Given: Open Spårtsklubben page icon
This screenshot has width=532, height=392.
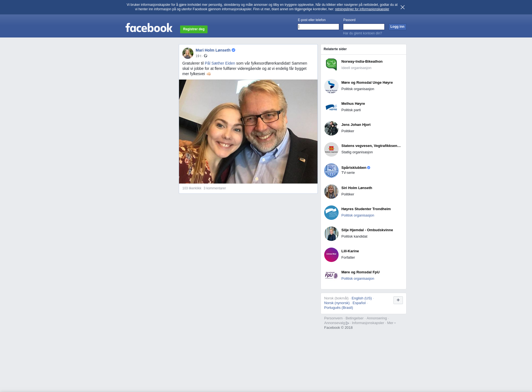Looking at the screenshot, I should [331, 170].
